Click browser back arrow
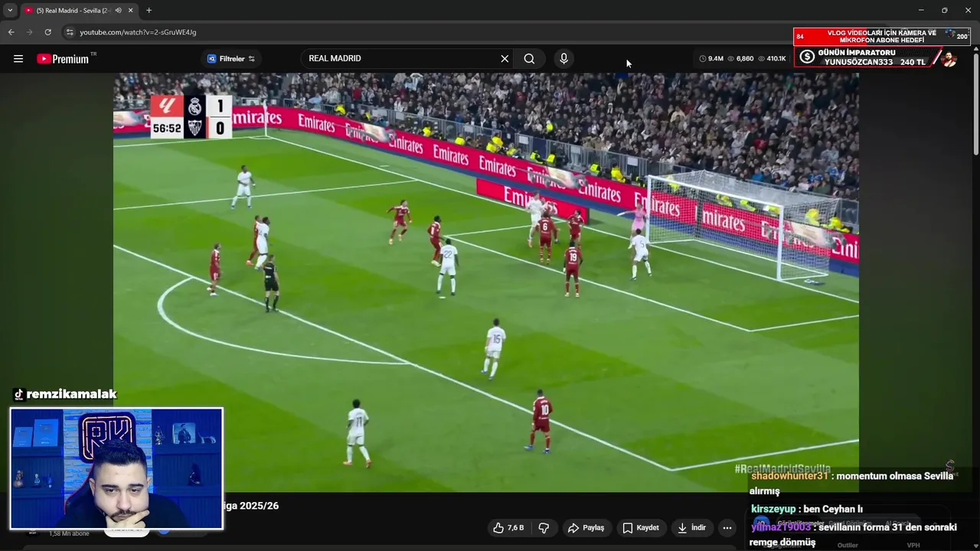 click(x=11, y=32)
